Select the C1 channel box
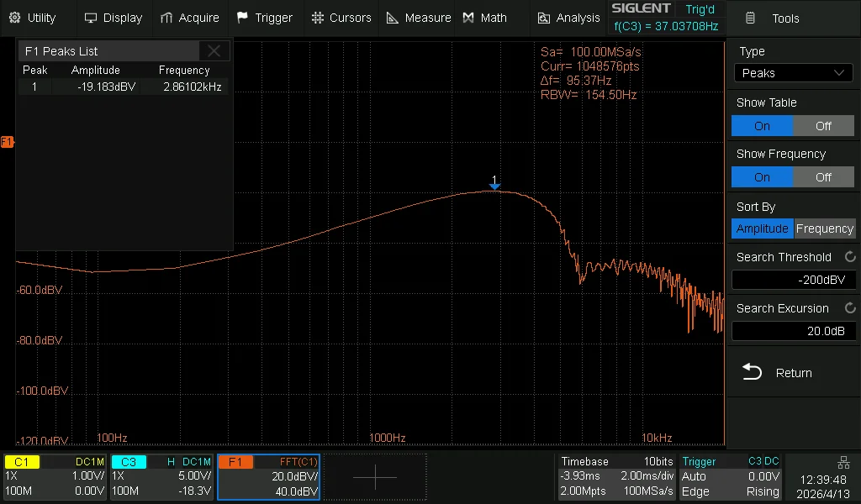 [55, 477]
